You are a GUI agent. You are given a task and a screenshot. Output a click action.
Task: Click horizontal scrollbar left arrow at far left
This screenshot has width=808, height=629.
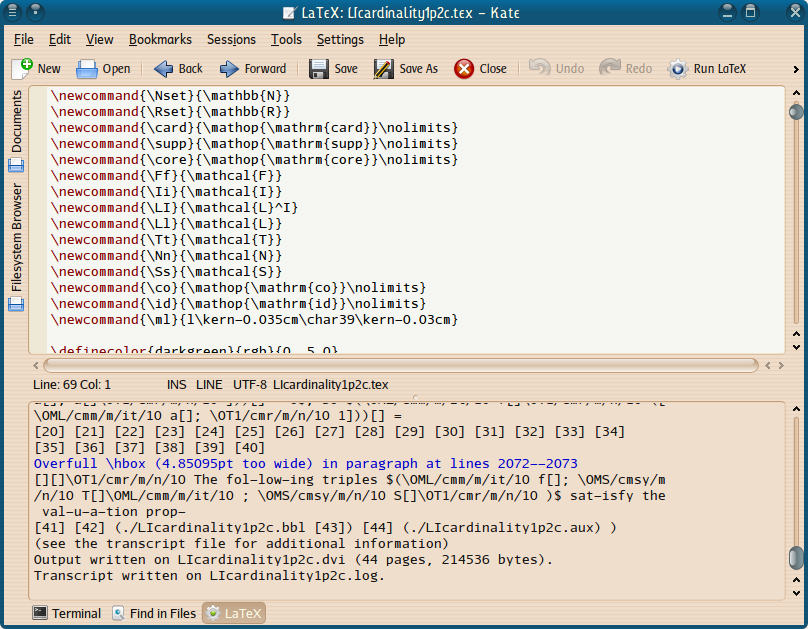point(36,365)
